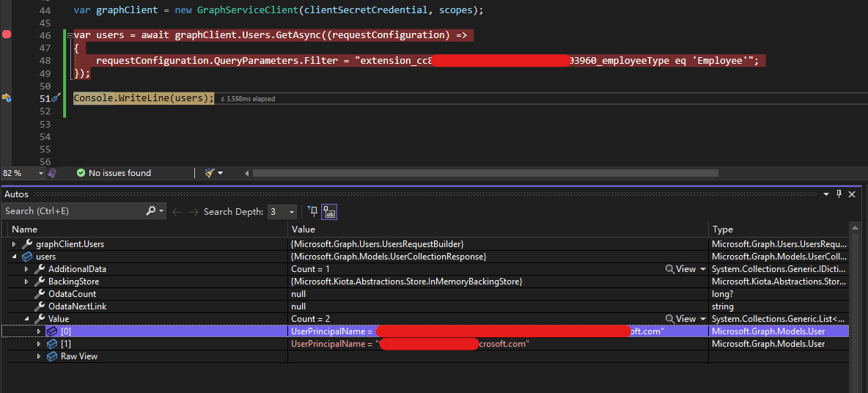The width and height of the screenshot is (868, 393).
Task: Expand the AdditionalData property
Action: tap(26, 269)
